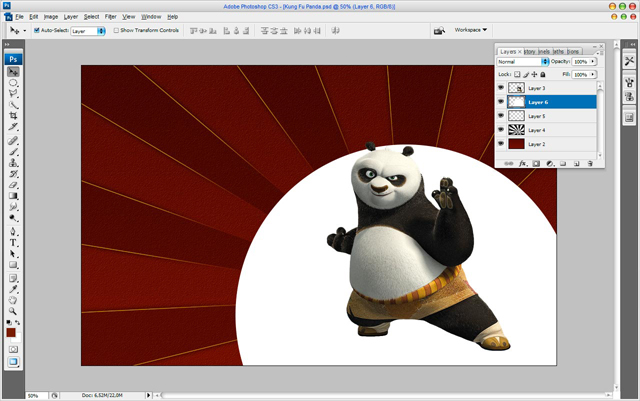This screenshot has height=401, width=640.
Task: Add a layer style via fx icon
Action: 522,164
